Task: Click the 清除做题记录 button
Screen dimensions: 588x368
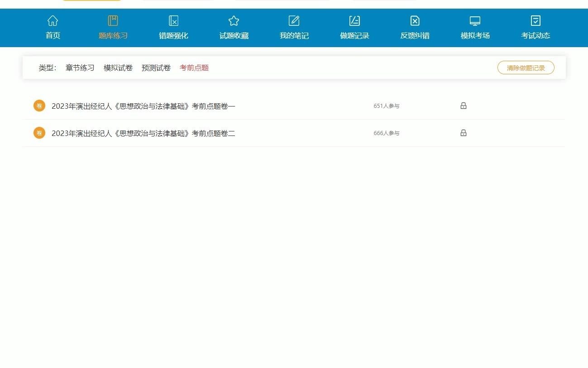Action: pos(526,68)
